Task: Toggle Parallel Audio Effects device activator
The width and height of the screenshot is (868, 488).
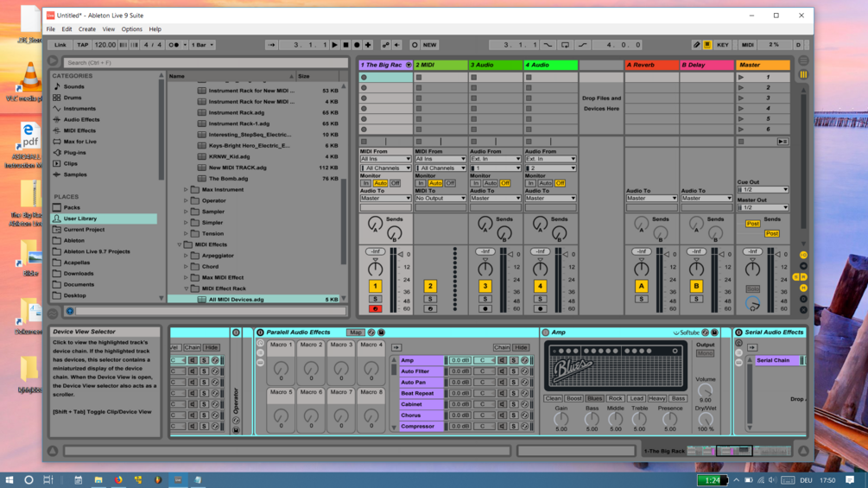Action: [260, 333]
